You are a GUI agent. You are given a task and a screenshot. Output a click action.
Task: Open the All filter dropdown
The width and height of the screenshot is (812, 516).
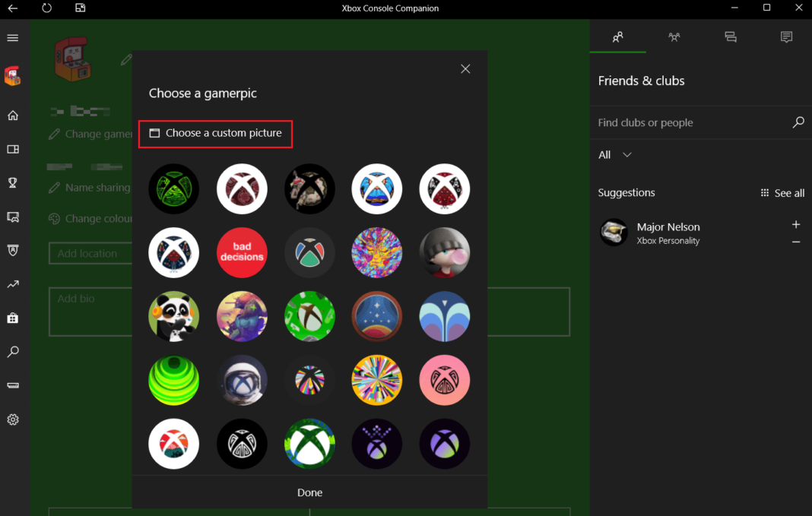[613, 154]
